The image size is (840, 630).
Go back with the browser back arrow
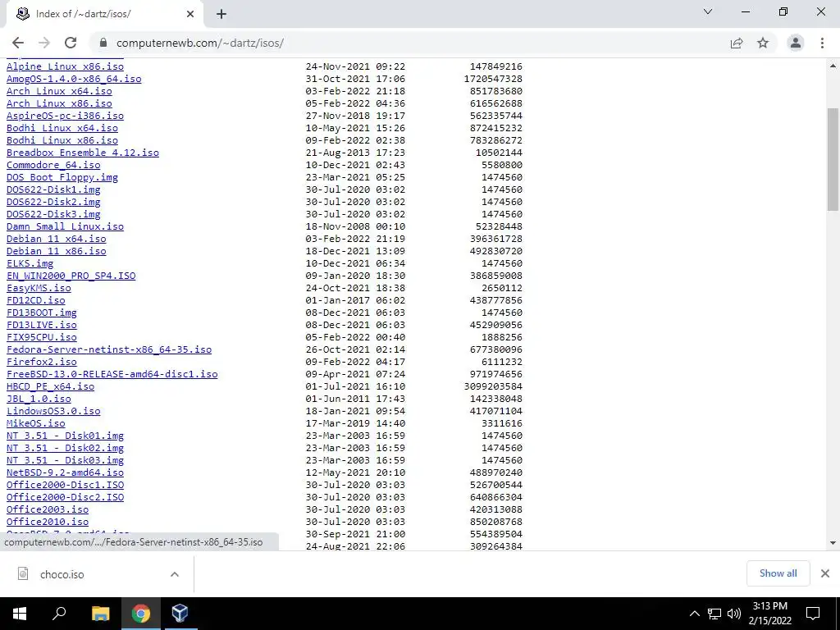[x=18, y=43]
